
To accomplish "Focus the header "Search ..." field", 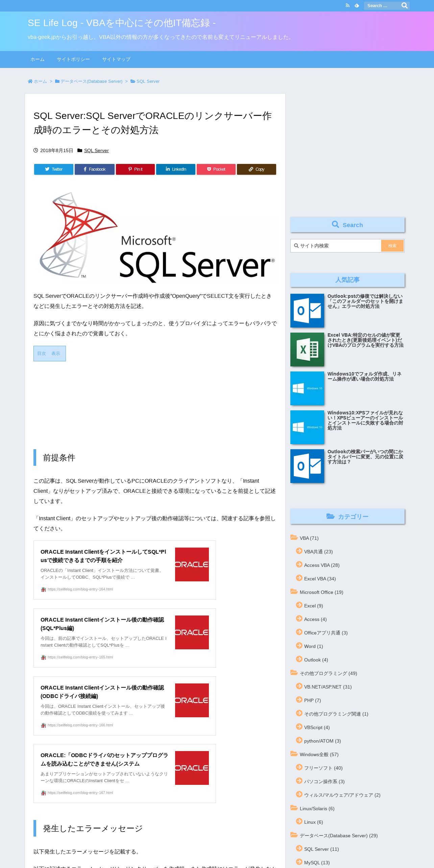I will [382, 5].
